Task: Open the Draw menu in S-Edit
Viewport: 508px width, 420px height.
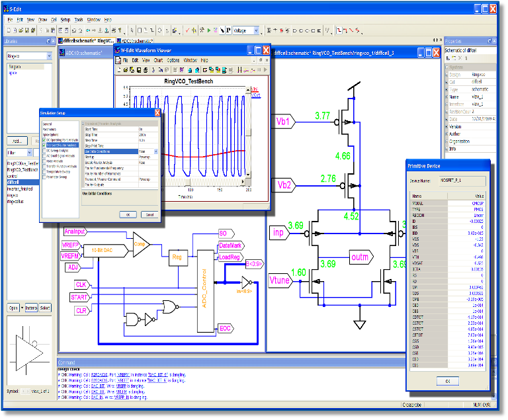Action: tap(42, 20)
